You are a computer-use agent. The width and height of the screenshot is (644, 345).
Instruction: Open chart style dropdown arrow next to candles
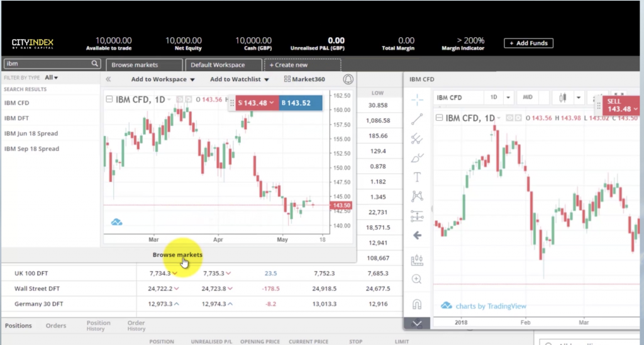[x=579, y=98]
